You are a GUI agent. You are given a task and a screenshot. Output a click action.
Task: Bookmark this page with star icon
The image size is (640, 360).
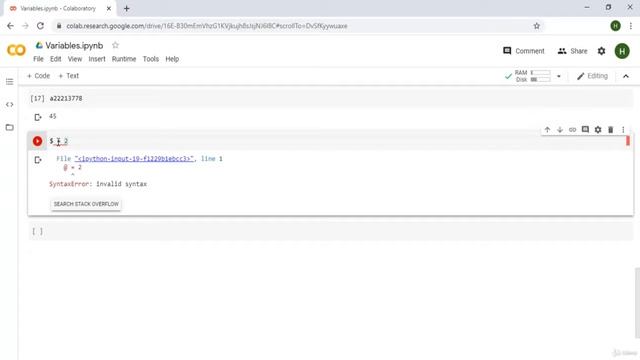[537, 26]
